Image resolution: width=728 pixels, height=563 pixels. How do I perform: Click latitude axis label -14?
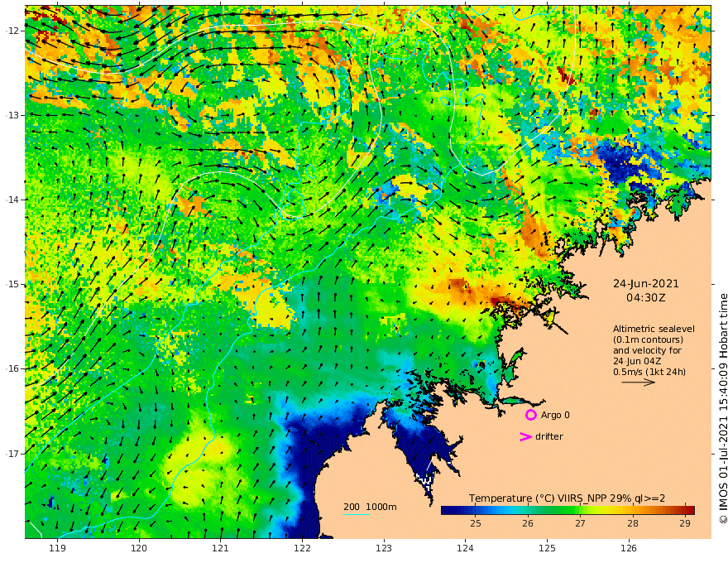coord(12,200)
